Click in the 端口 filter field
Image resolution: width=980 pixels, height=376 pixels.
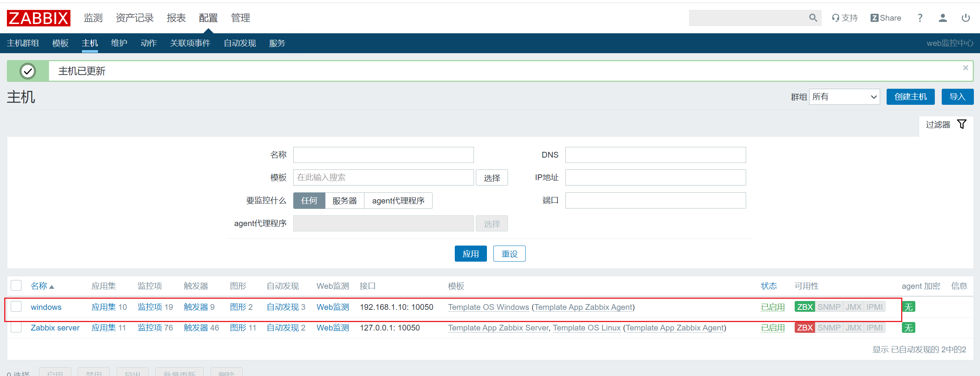pyautogui.click(x=656, y=200)
